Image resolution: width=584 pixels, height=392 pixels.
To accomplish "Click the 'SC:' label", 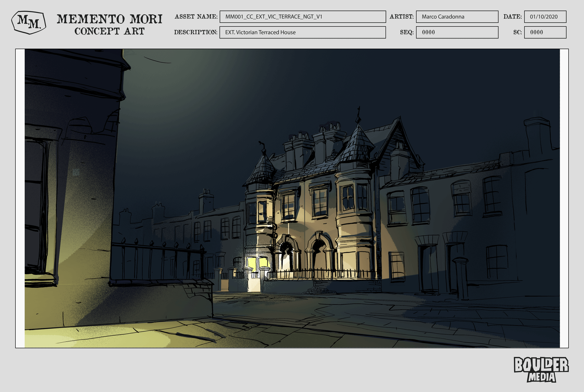I will pyautogui.click(x=518, y=32).
